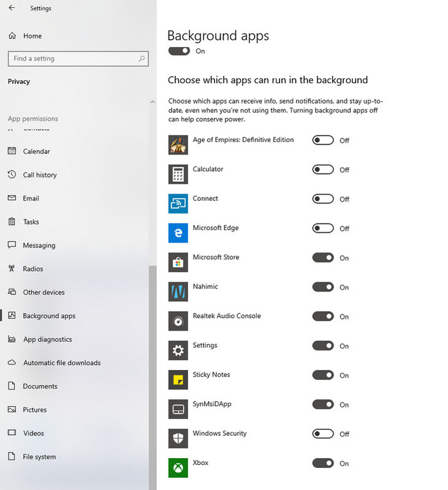Click the Age of Empires app icon
Image resolution: width=448 pixels, height=490 pixels.
[x=178, y=145]
